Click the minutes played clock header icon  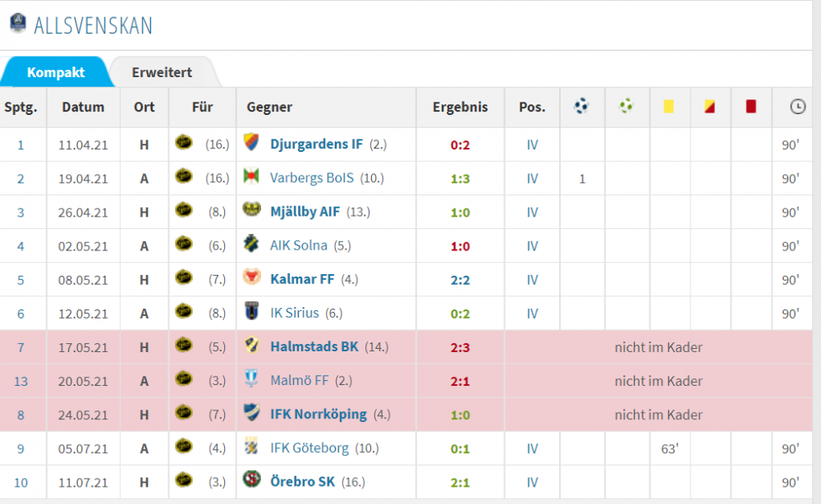tap(796, 106)
